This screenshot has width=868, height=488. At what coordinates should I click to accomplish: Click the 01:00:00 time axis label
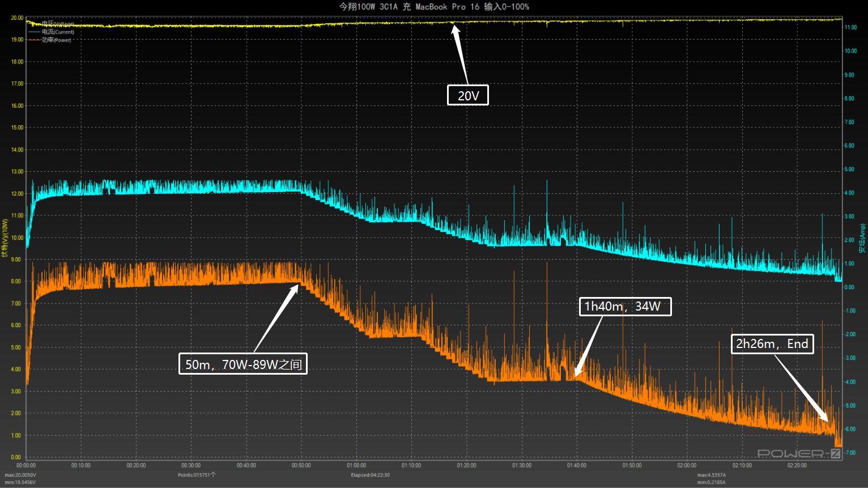356,465
